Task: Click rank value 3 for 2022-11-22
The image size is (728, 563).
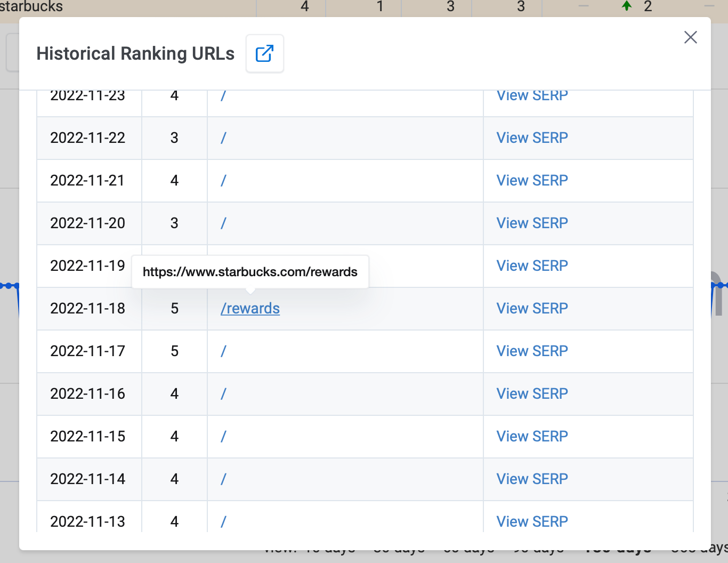Action: click(174, 138)
